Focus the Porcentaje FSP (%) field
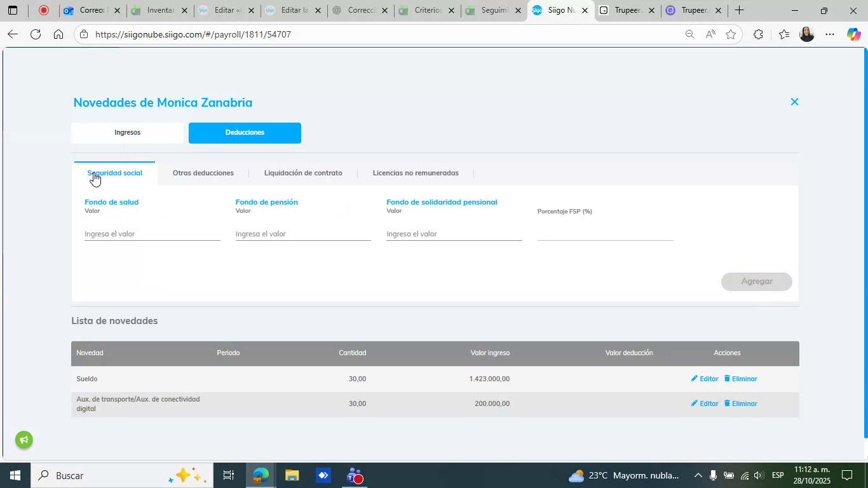Screen dimensions: 868x488 pos(605,234)
